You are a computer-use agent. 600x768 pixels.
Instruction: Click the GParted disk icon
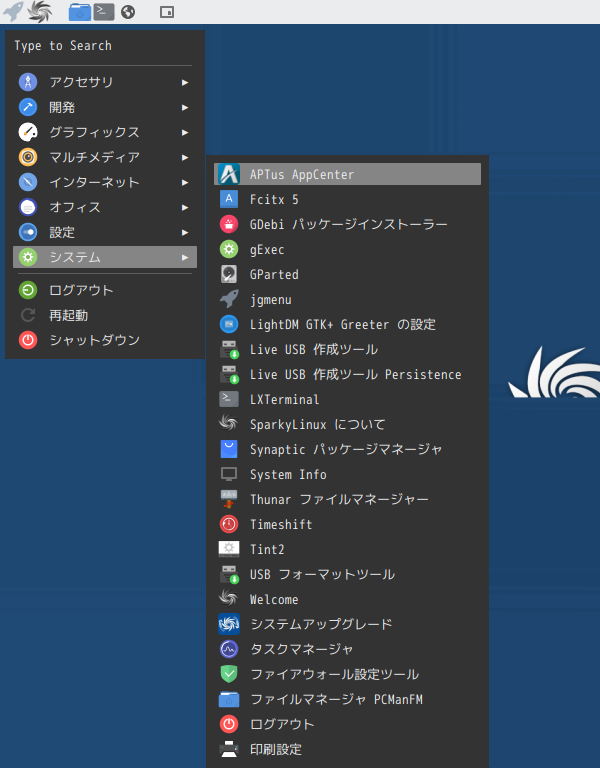point(229,274)
